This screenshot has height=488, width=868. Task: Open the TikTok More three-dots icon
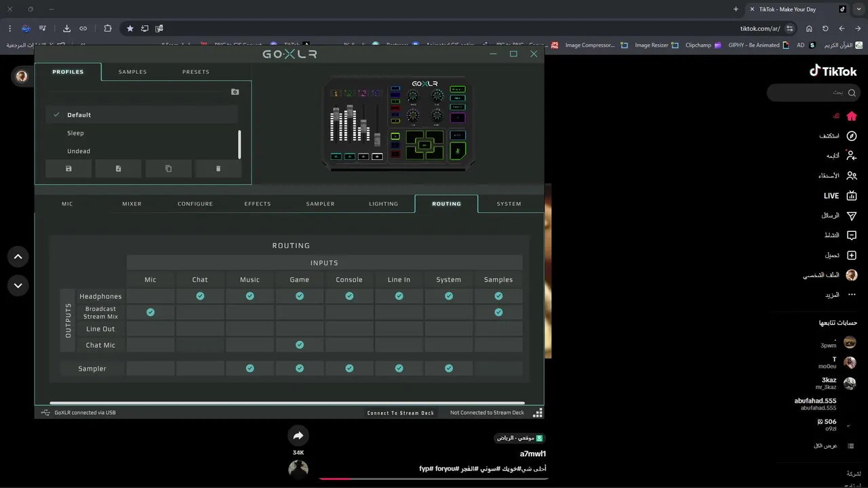(852, 295)
